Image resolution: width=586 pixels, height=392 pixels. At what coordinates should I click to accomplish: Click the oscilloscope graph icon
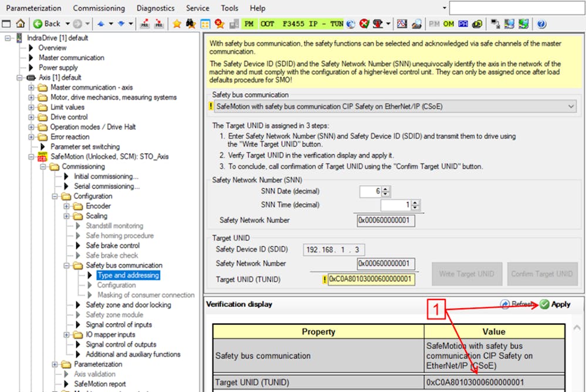[402, 24]
